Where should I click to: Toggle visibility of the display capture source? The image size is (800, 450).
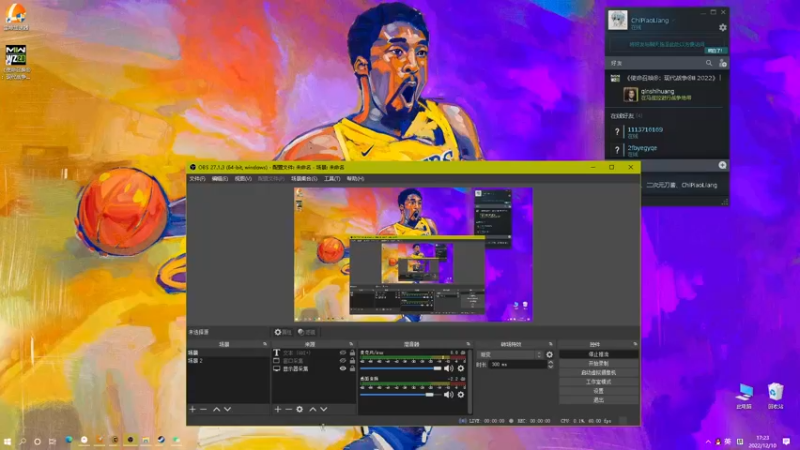[x=343, y=368]
